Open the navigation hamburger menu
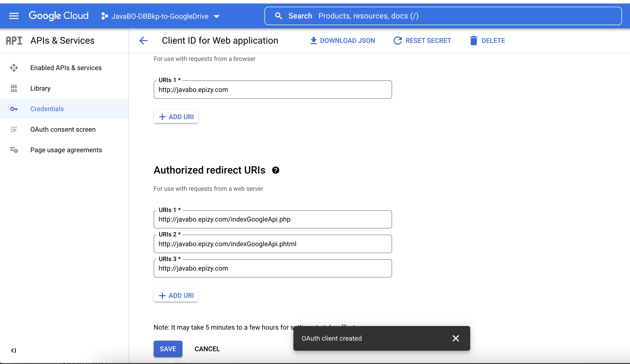Screen dimensions: 630x364 [14, 16]
